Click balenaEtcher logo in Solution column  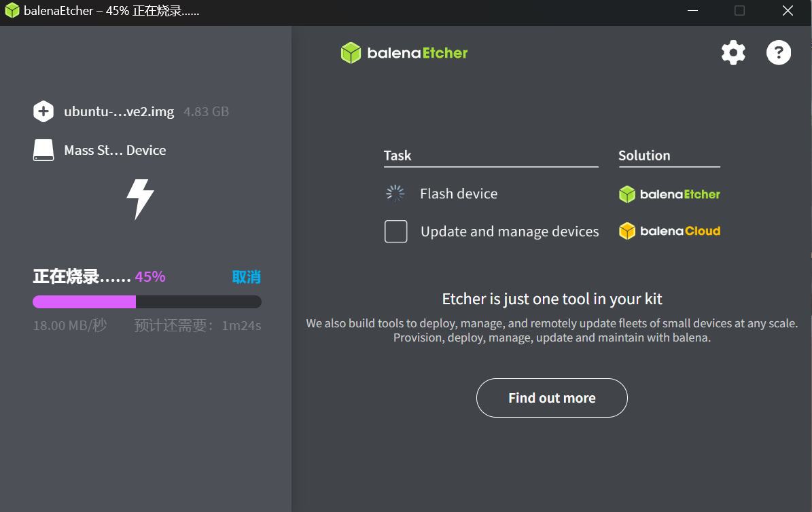[x=669, y=194]
